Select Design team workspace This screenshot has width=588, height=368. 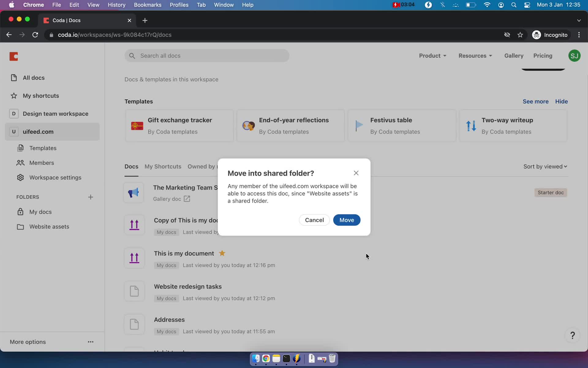(x=55, y=114)
